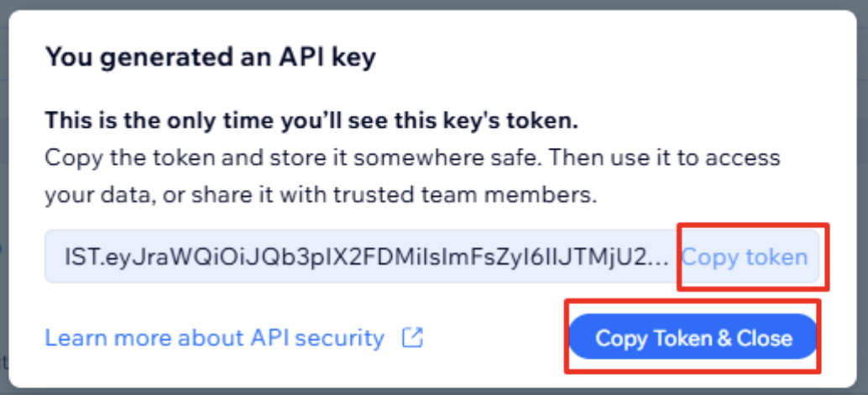Click the Copy Token & Close button

point(693,337)
